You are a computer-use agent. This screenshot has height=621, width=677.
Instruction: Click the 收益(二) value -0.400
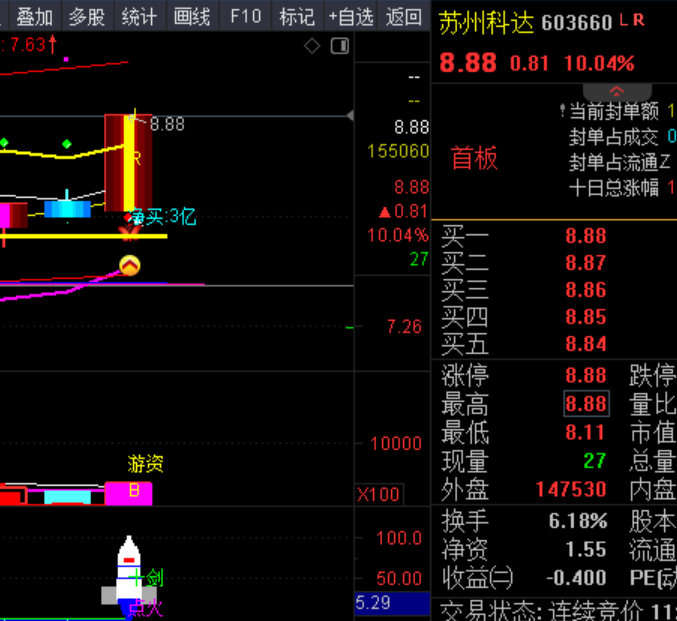point(576,578)
